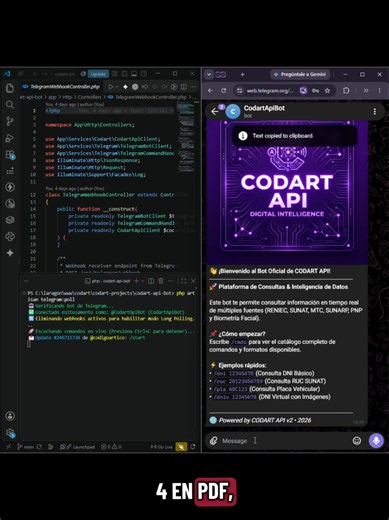389x520 pixels.
Task: Click the /pla ABC123 example command
Action: point(231,389)
